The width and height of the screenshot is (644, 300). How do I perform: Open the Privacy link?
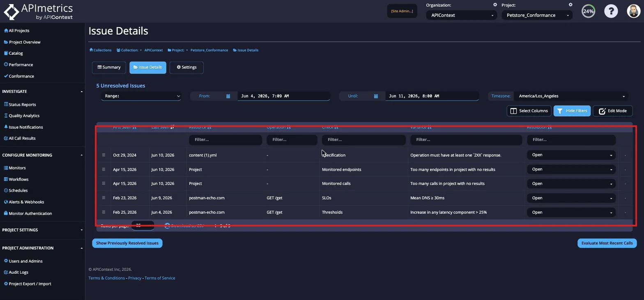[x=135, y=278]
